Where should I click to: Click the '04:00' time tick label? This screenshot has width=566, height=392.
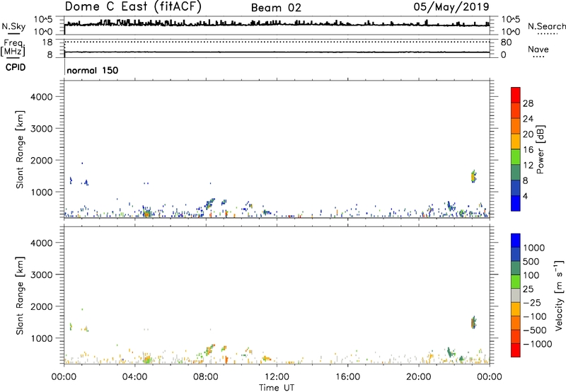[135, 377]
